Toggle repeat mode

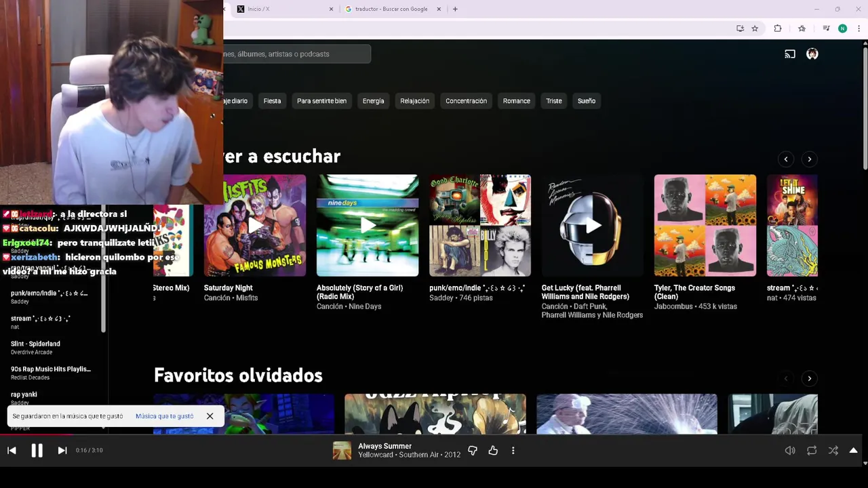click(x=812, y=451)
